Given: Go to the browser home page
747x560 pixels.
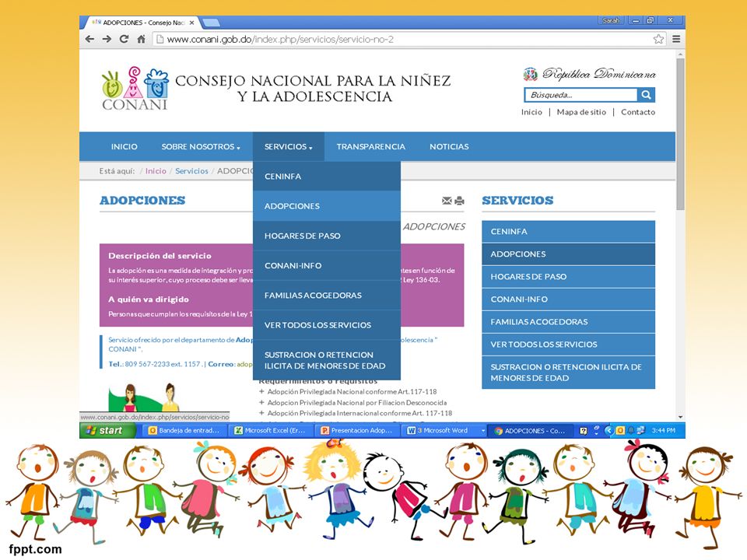Looking at the screenshot, I should 141,39.
